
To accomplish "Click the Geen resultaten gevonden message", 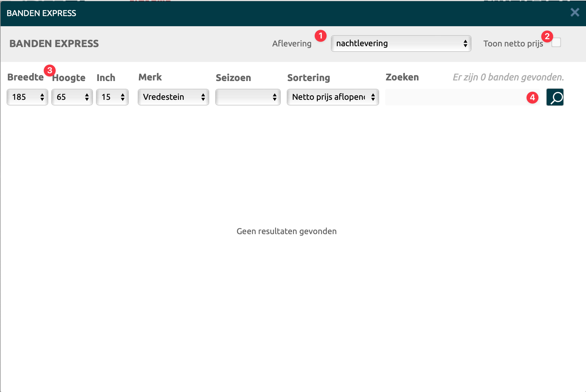I will click(286, 231).
